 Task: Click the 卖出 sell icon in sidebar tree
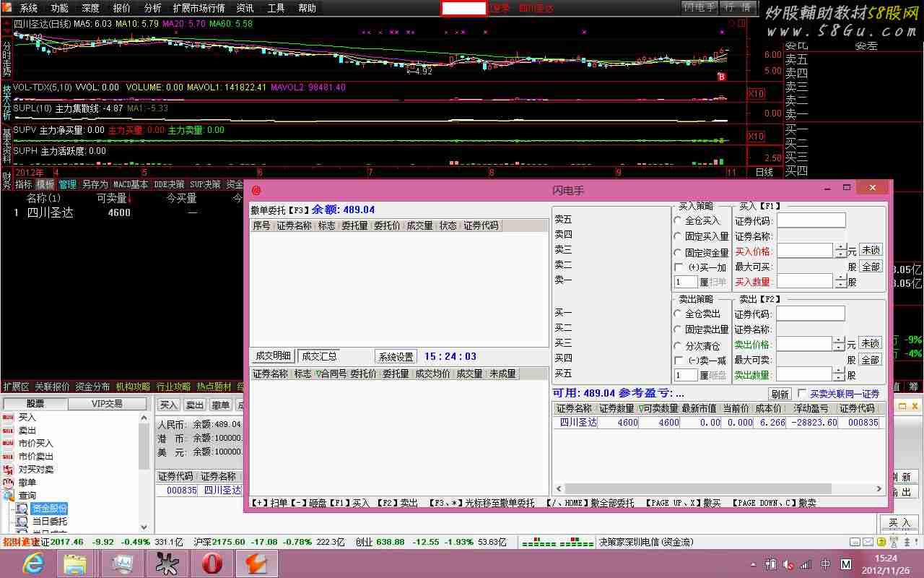click(8, 431)
